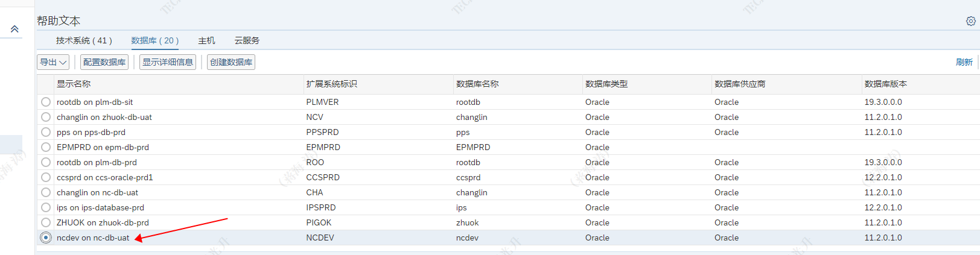Sort by 显示名称 column header

click(74, 84)
